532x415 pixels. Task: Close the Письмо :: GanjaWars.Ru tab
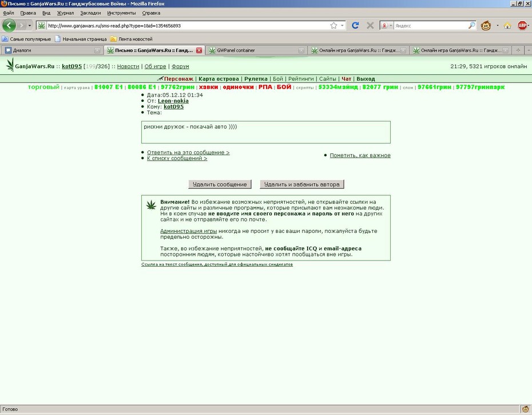pos(199,50)
